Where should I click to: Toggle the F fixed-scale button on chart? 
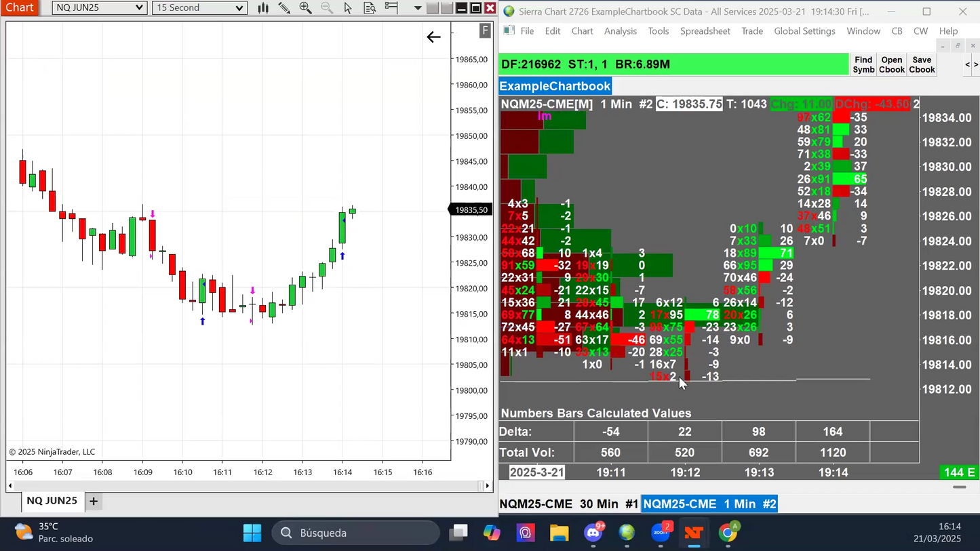click(485, 30)
